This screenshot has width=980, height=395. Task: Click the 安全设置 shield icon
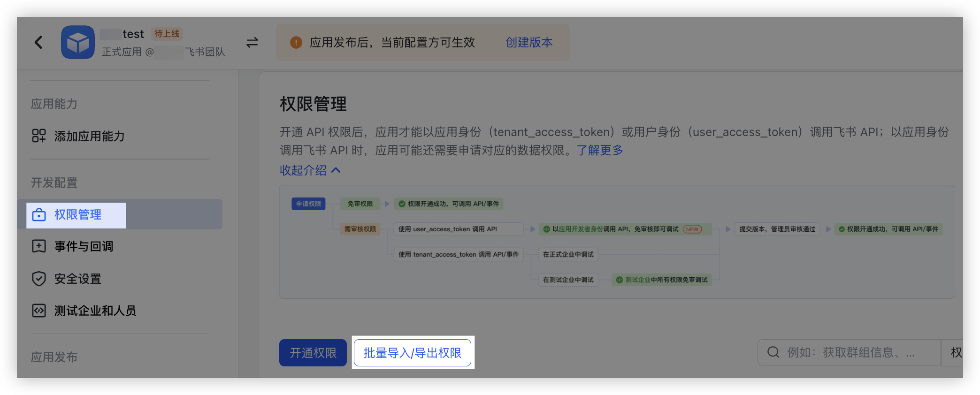38,279
